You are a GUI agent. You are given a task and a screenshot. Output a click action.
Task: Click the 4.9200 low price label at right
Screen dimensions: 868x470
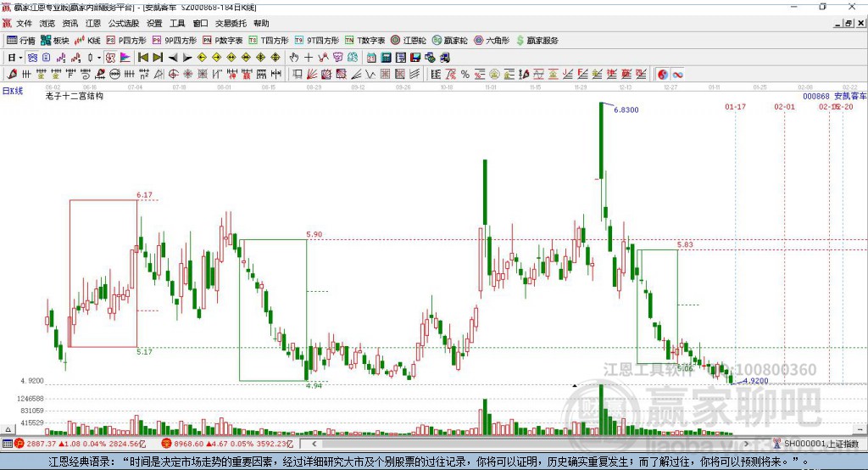(756, 381)
